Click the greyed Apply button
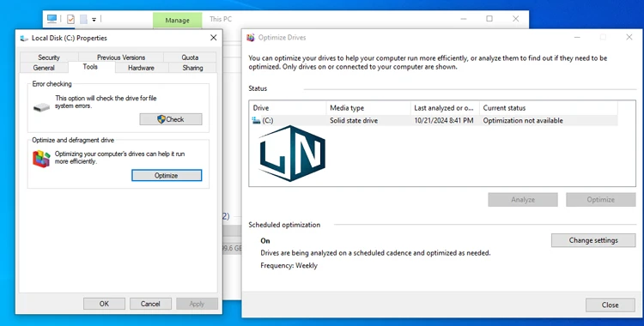Image resolution: width=644 pixels, height=326 pixels. click(x=197, y=304)
